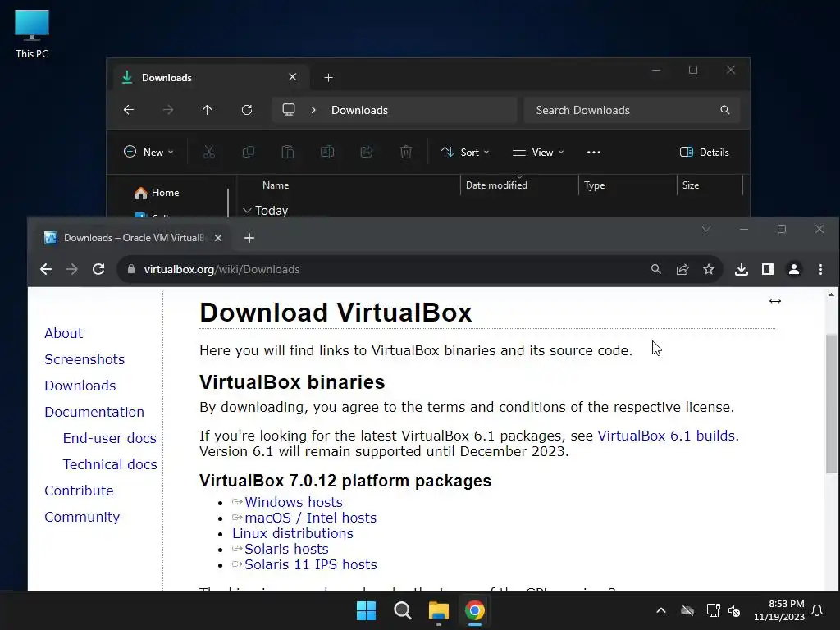The height and width of the screenshot is (630, 840).
Task: Click the search magnifier in Search Downloads
Action: point(725,110)
